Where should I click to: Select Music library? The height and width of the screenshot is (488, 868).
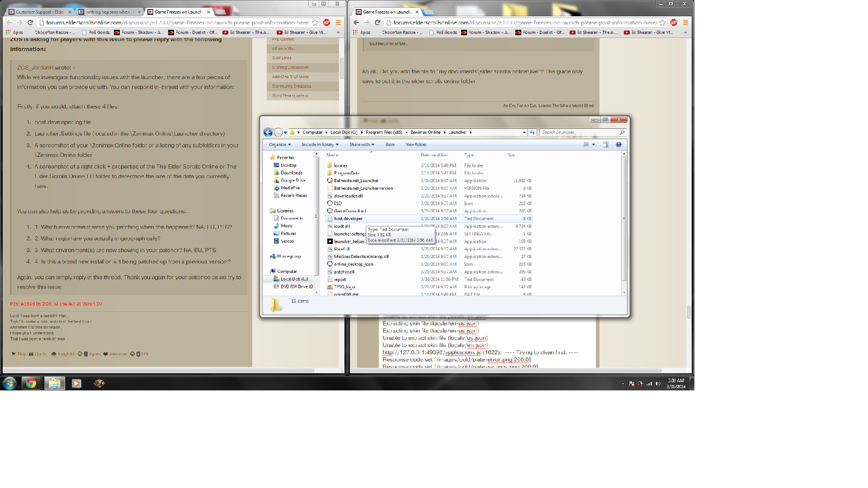287,226
